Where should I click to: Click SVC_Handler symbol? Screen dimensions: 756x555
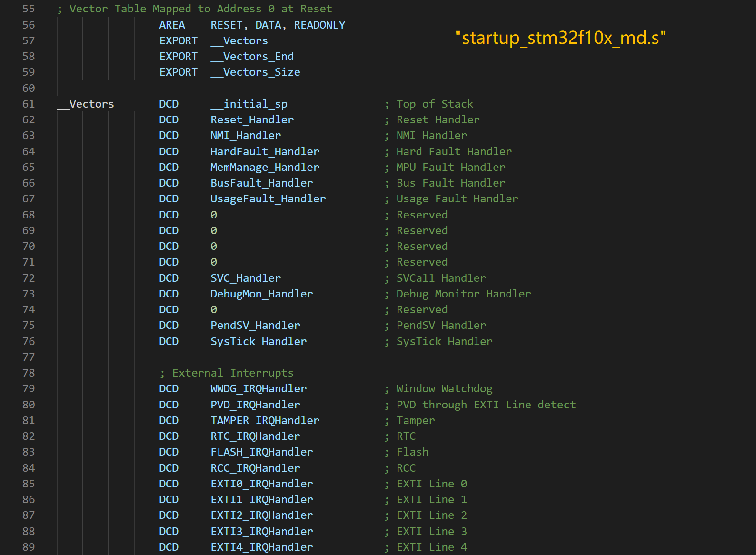(x=246, y=278)
